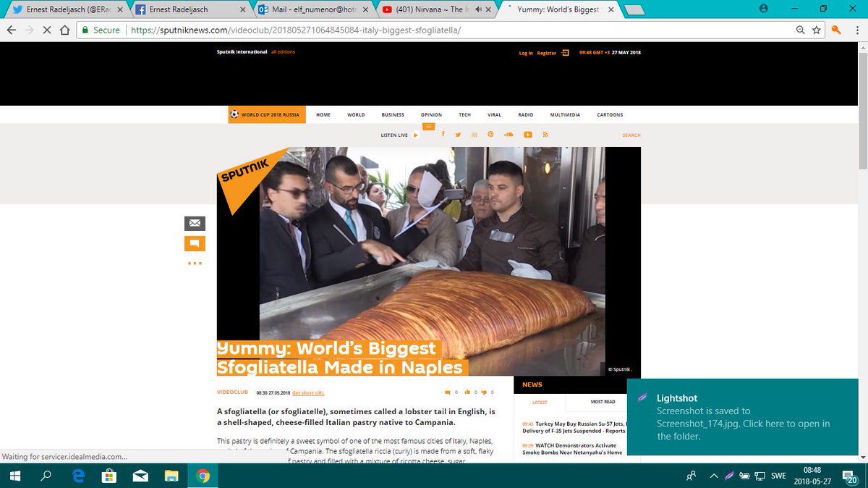Open the TECH menu item
Screen dimensions: 868x488
tap(464, 114)
